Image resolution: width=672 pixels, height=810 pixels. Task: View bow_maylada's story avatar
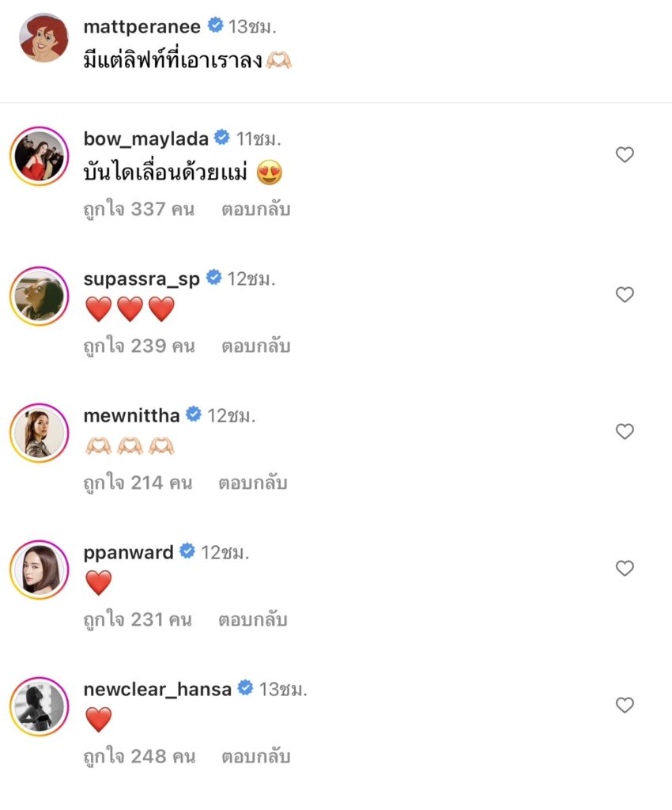tap(40, 156)
